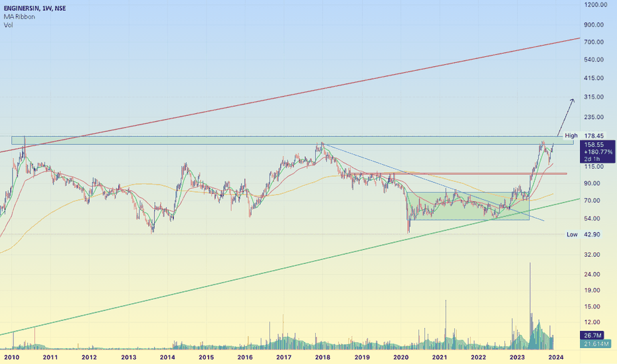Click 540.00 on the price axis
This screenshot has width=617, height=364.
point(594,60)
